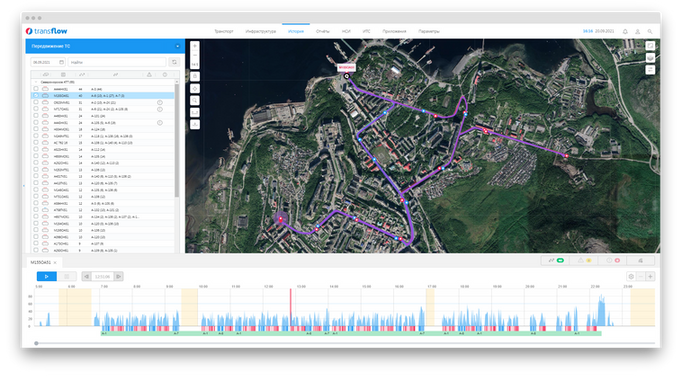Click the refresh button next to search
Image resolution: width=682 pixels, height=379 pixels.
(x=174, y=62)
